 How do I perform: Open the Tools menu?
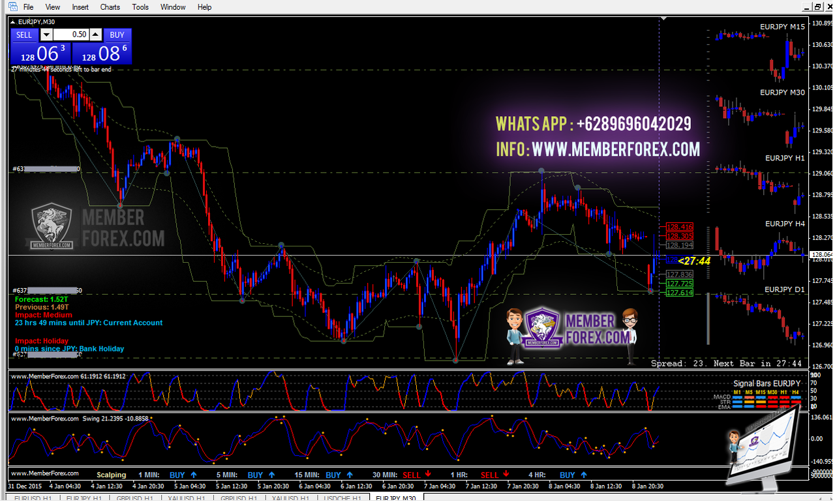(140, 7)
